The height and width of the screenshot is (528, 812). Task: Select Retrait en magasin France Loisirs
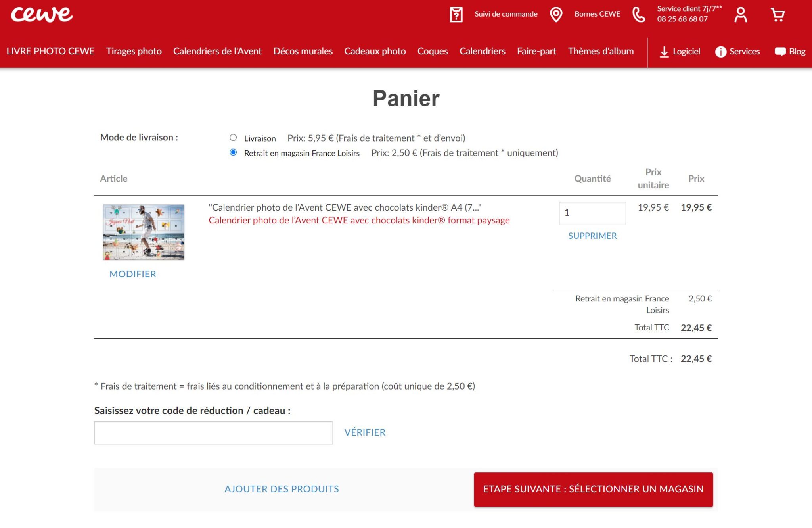[x=233, y=152]
